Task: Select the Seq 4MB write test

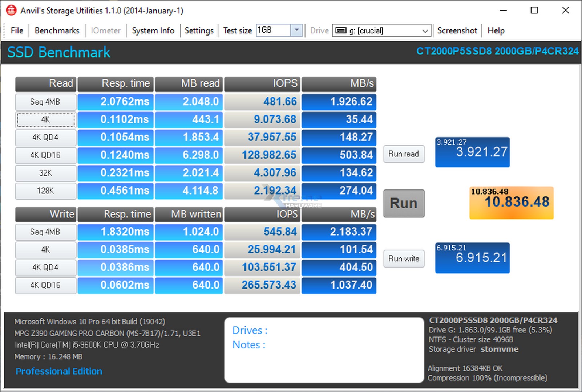Action: [x=45, y=232]
